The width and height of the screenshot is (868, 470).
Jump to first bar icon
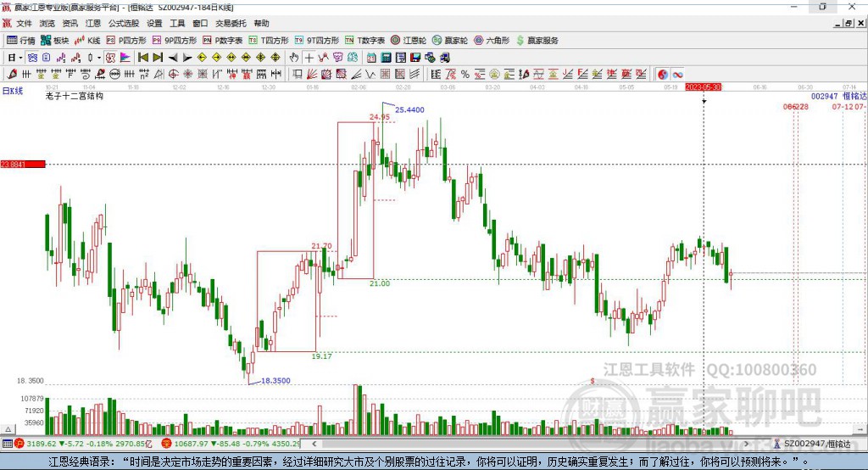pyautogui.click(x=142, y=58)
